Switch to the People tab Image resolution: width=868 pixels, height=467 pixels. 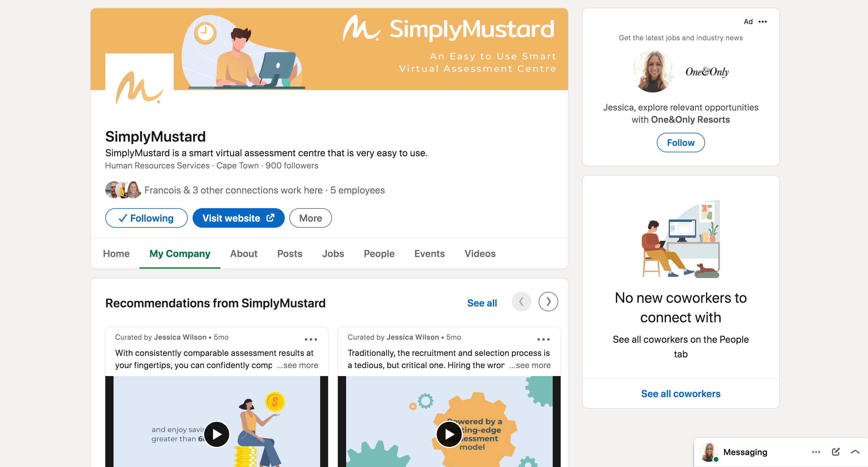click(x=379, y=253)
